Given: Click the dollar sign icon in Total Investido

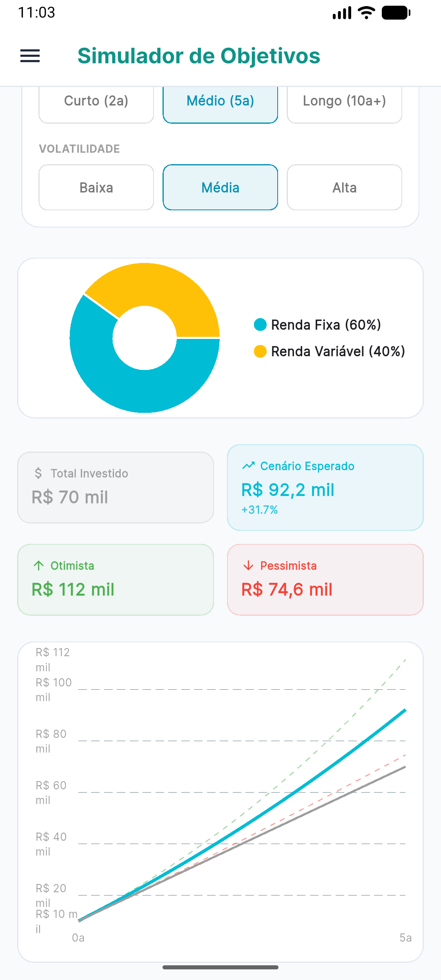Looking at the screenshot, I should (38, 473).
